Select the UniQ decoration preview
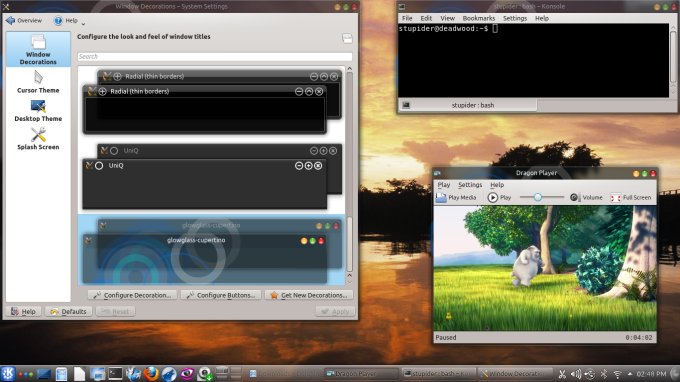Screen dimensions: 680x382 [212, 176]
